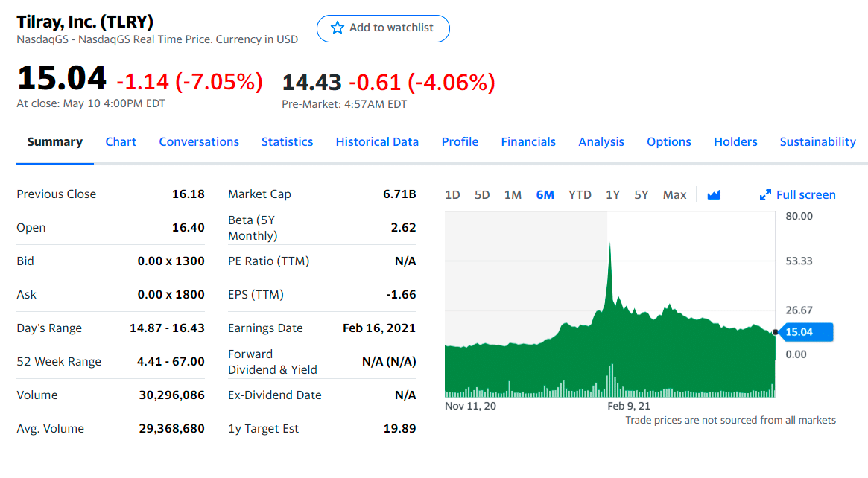868x478 pixels.
Task: View the Profile tab
Action: 460,142
